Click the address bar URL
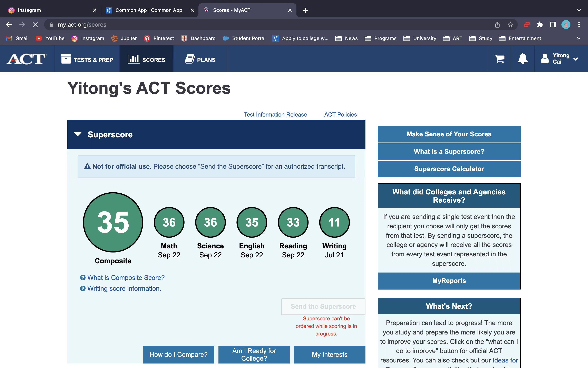The width and height of the screenshot is (588, 368). coord(82,25)
